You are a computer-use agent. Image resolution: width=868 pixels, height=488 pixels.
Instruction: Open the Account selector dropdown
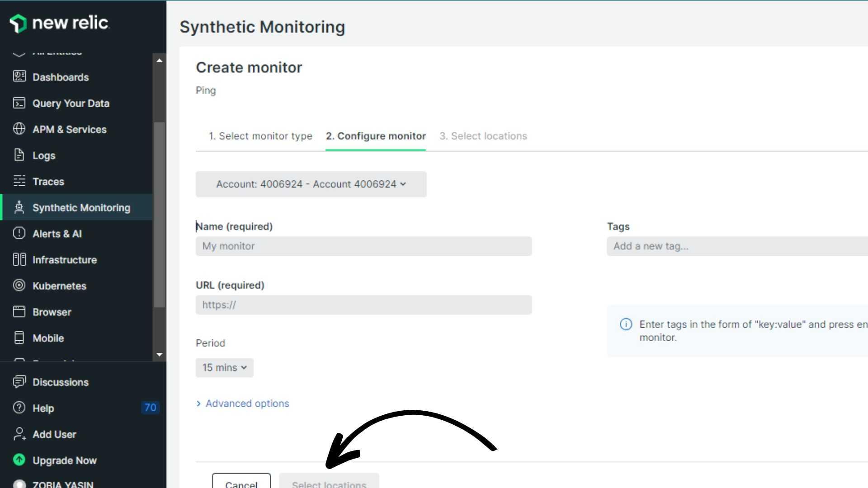pyautogui.click(x=311, y=184)
